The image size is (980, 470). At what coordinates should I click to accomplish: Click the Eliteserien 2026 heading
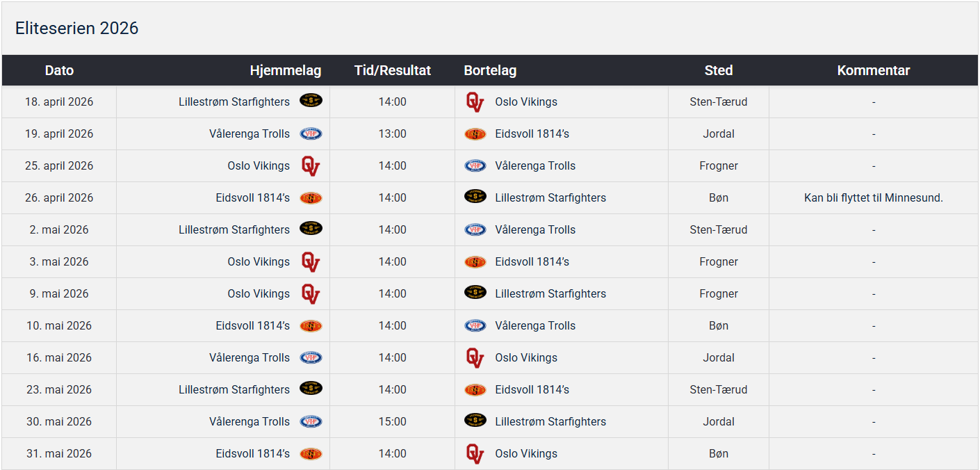point(77,29)
